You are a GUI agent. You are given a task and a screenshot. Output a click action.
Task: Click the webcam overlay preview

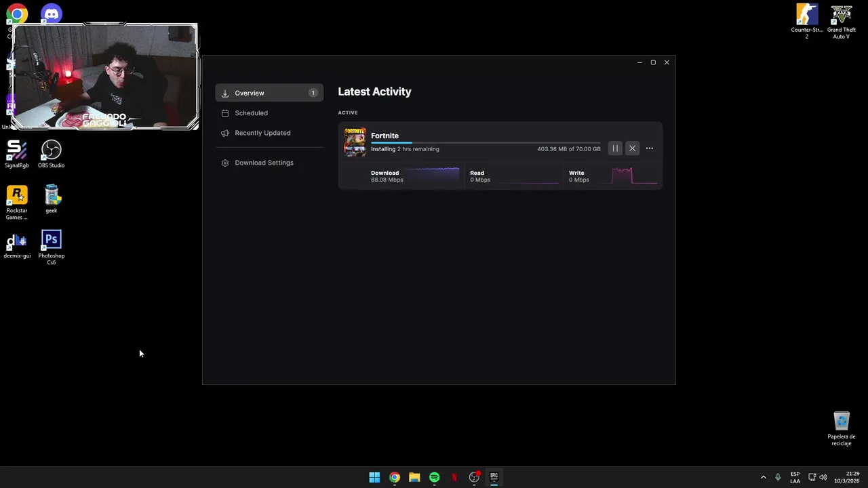pos(105,77)
